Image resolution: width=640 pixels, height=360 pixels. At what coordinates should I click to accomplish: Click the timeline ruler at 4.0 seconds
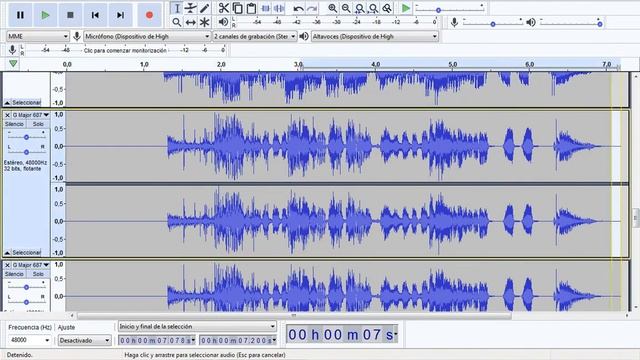tap(376, 64)
